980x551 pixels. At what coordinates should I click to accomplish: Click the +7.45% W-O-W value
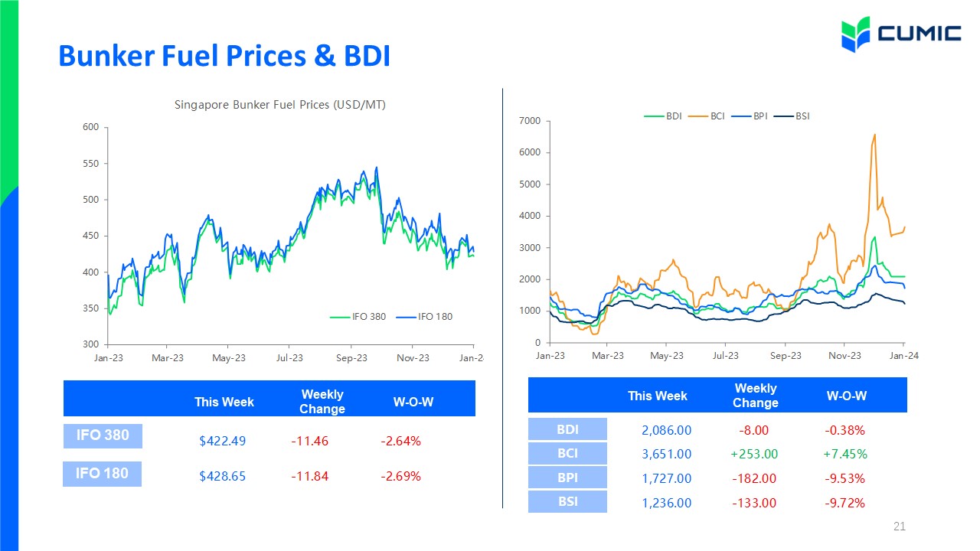pos(845,454)
